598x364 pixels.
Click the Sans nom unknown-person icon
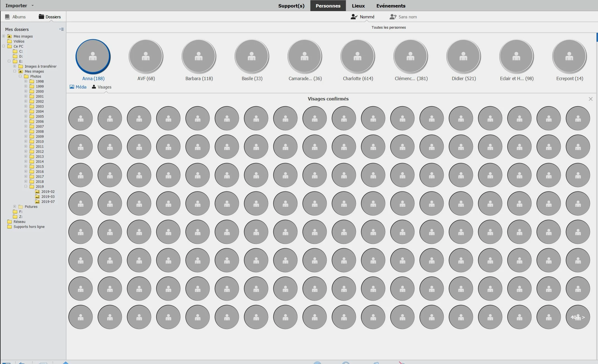click(x=393, y=17)
